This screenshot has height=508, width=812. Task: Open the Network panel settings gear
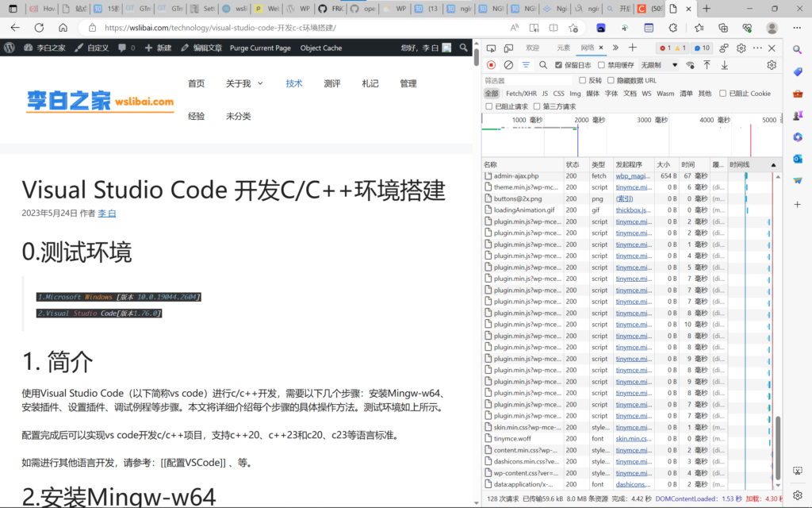coord(771,65)
